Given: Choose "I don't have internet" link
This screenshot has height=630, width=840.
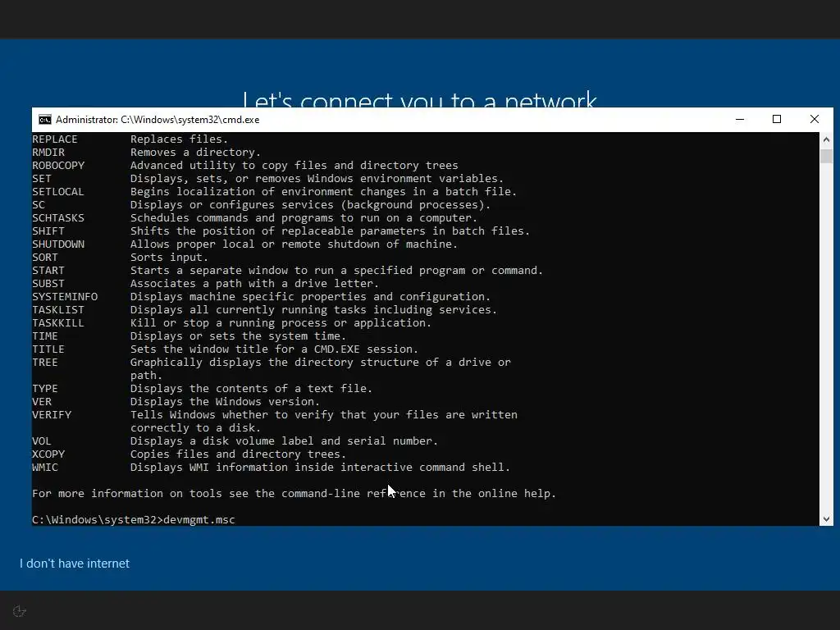Looking at the screenshot, I should point(75,564).
